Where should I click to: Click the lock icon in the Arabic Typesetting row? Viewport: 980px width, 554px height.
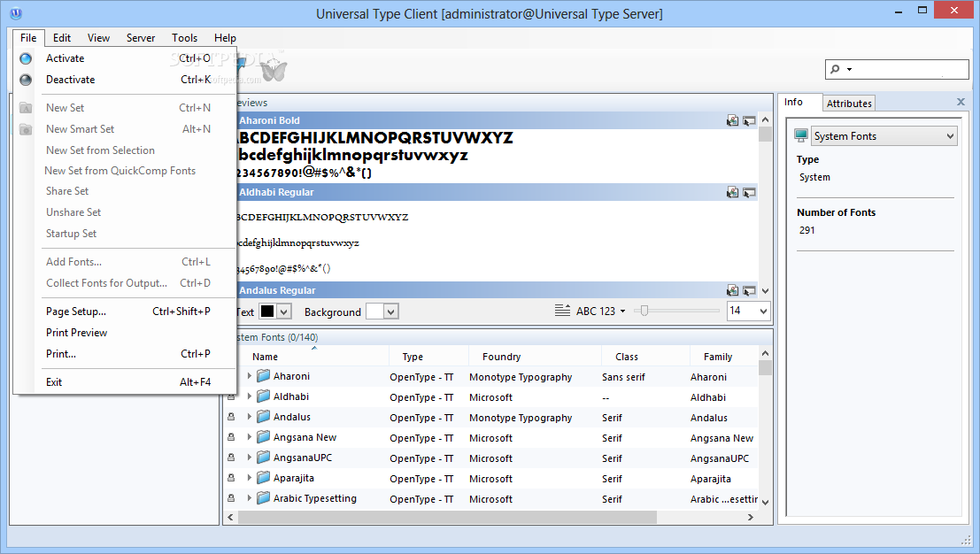click(x=231, y=497)
